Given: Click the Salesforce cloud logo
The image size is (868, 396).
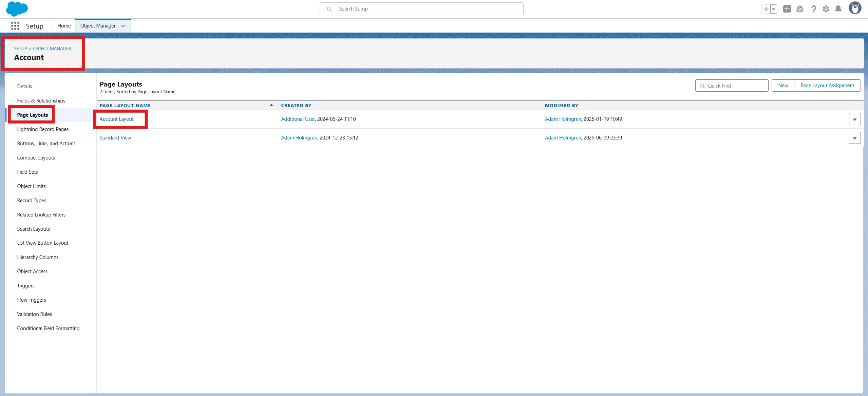Looking at the screenshot, I should click(17, 9).
